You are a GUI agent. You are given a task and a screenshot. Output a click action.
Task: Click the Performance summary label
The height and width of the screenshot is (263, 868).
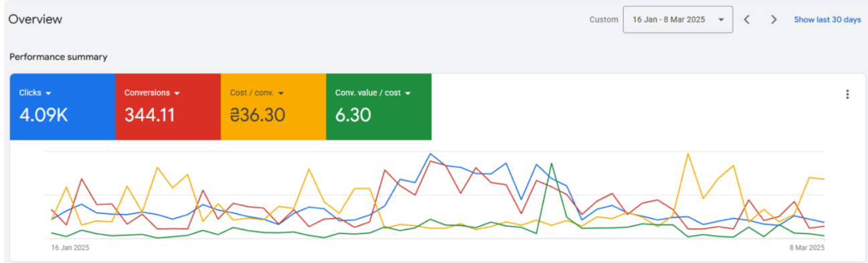(x=58, y=57)
